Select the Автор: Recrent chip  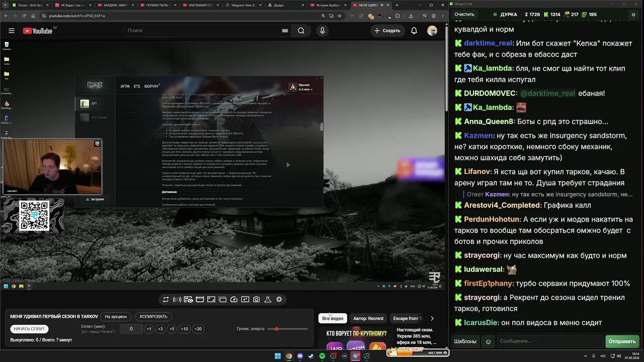pos(368,318)
